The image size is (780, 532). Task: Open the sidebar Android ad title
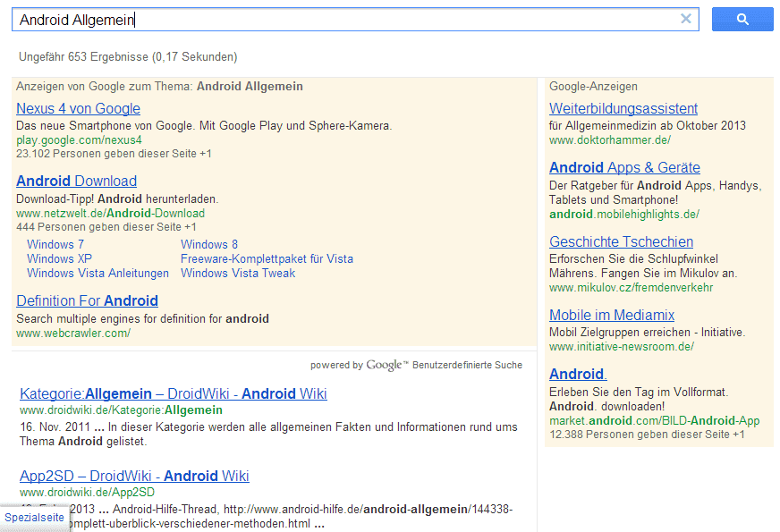click(578, 374)
